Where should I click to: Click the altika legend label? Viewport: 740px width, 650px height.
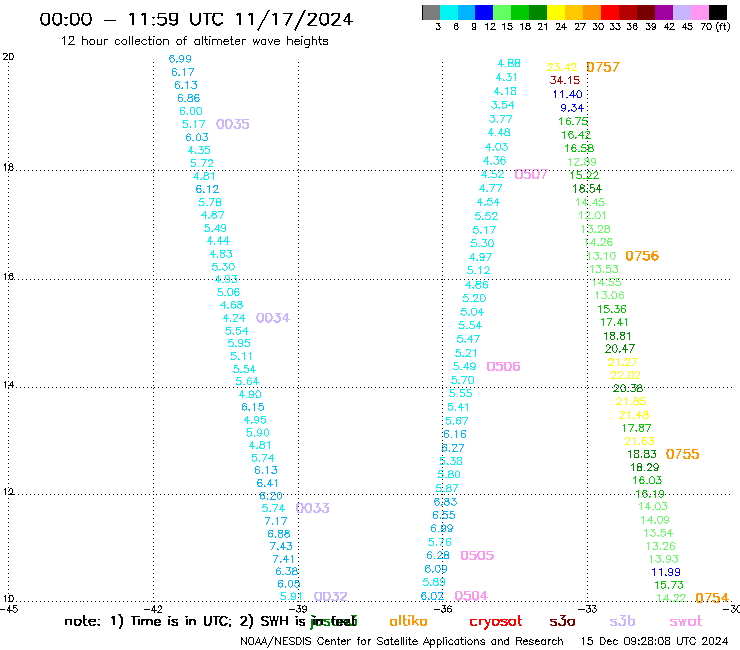(x=408, y=621)
